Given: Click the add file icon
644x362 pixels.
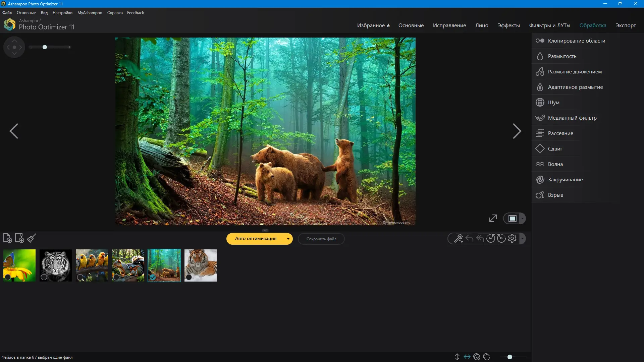Looking at the screenshot, I should point(7,238).
